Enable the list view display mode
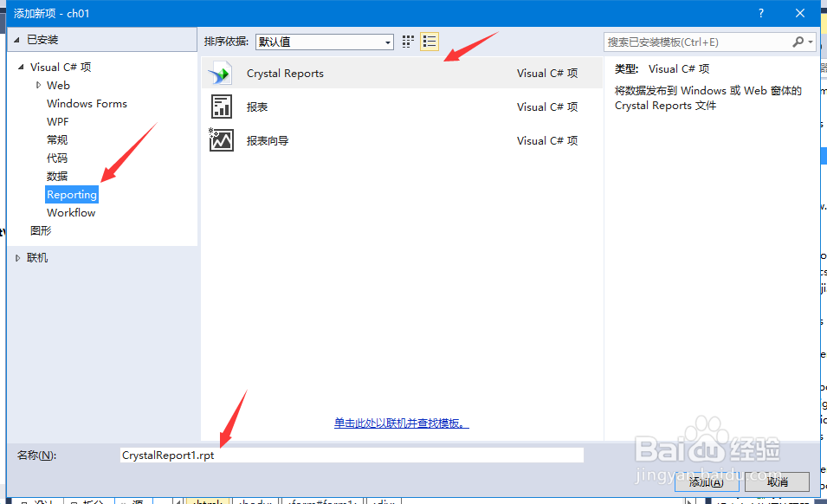 tap(429, 41)
